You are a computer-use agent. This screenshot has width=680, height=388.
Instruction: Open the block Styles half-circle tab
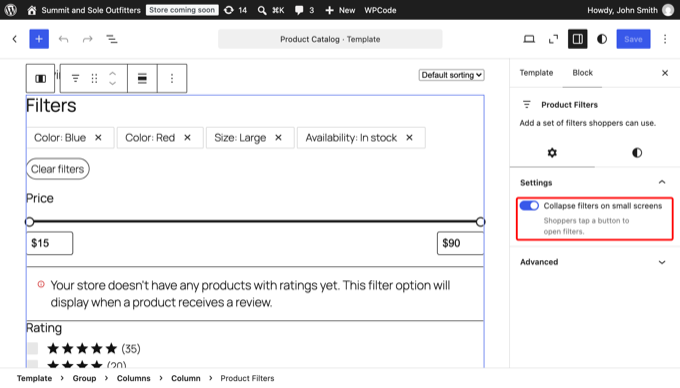click(x=637, y=153)
